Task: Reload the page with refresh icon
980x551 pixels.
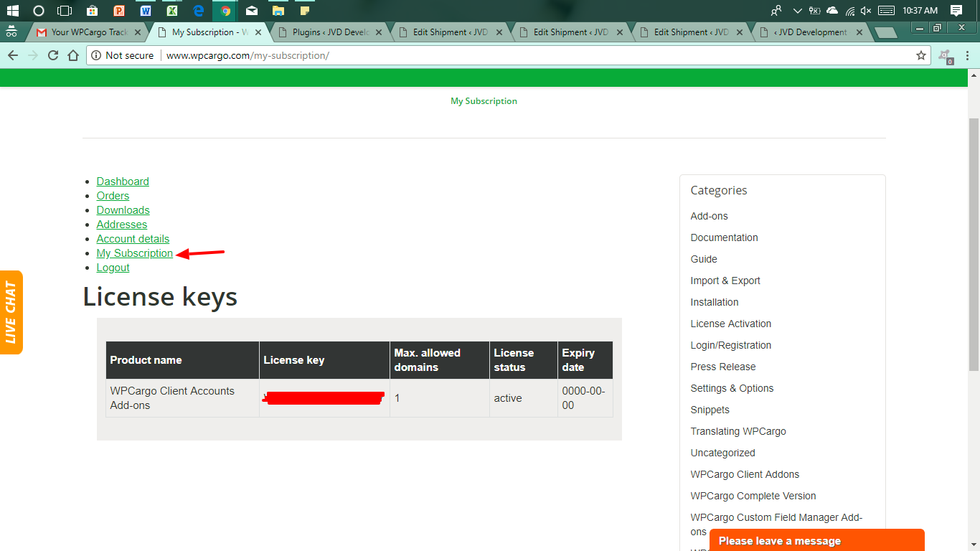Action: (52, 55)
